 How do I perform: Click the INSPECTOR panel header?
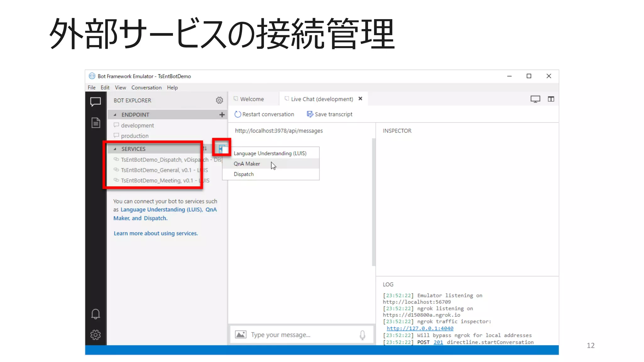(397, 131)
